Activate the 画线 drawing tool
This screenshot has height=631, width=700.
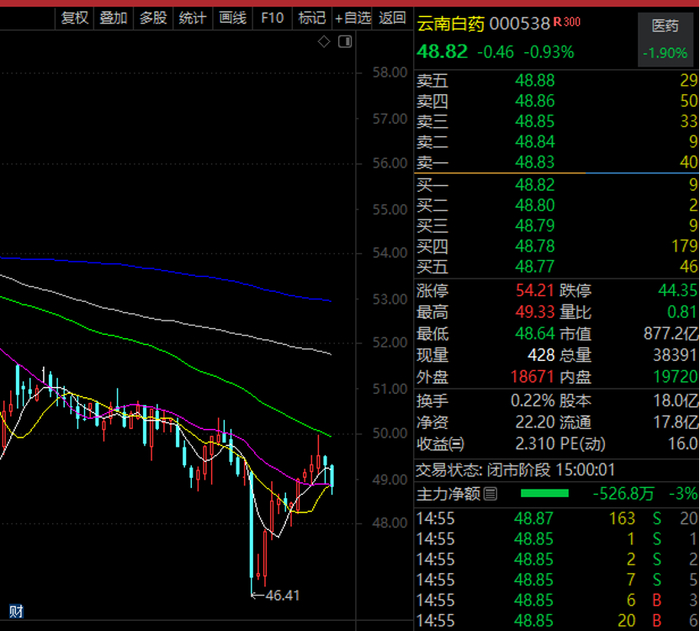tap(233, 18)
